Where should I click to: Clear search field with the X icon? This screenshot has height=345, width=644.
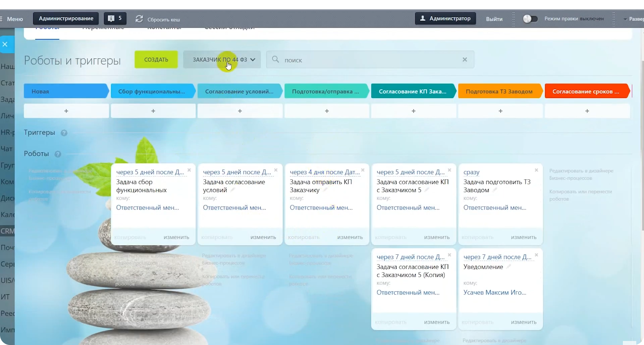pyautogui.click(x=465, y=60)
